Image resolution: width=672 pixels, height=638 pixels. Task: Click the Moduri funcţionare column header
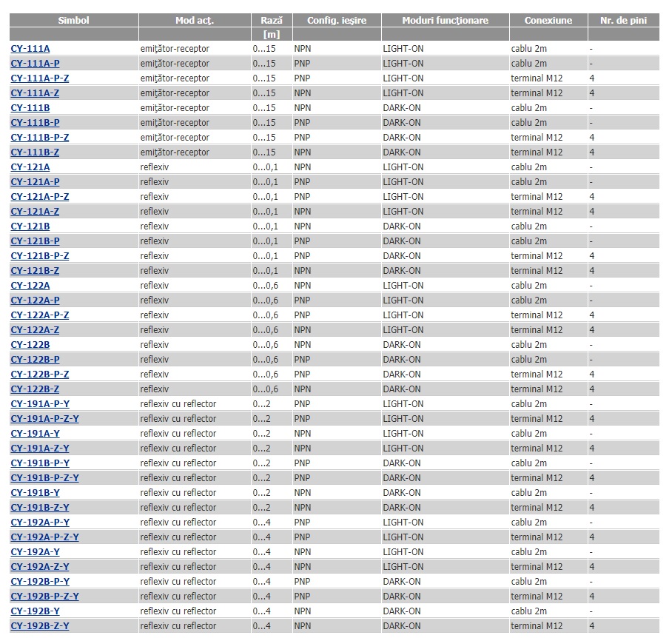pyautogui.click(x=446, y=20)
